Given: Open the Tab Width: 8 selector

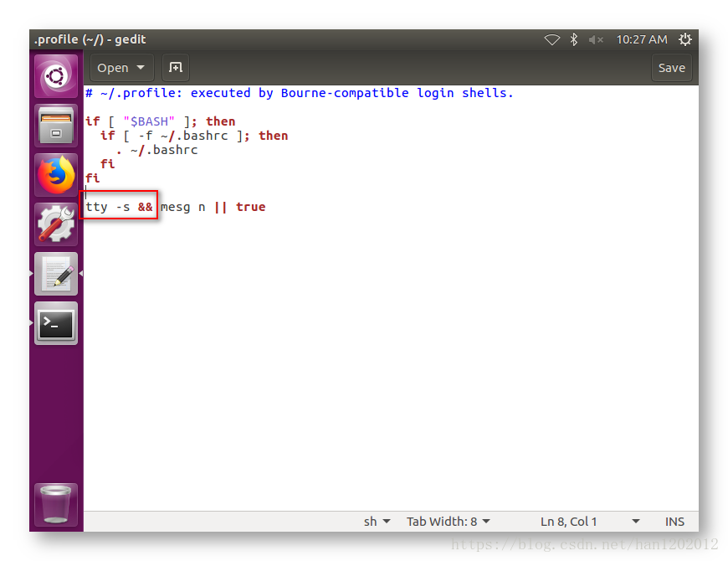Looking at the screenshot, I should click(x=448, y=522).
